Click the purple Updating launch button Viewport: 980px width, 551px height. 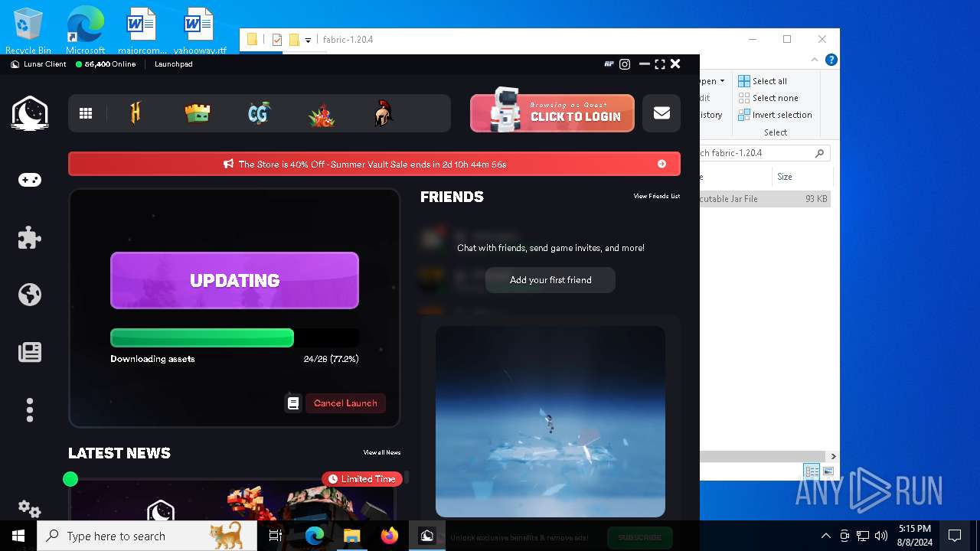tap(234, 280)
